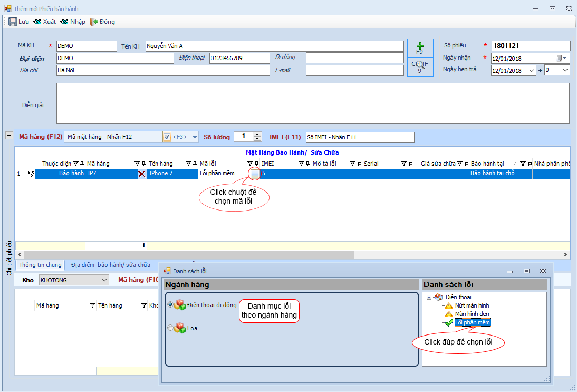Click the Mã lỗi selector button in row 1
Viewport: 577px width, 392px height.
point(255,174)
